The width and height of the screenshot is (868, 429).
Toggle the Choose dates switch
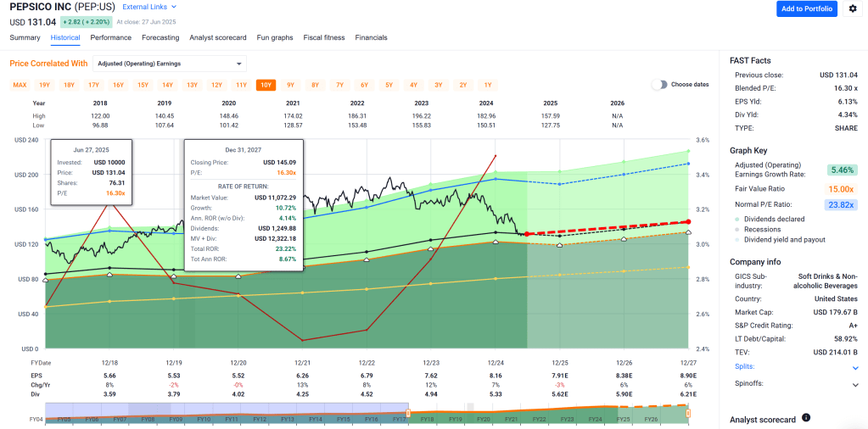pyautogui.click(x=659, y=85)
